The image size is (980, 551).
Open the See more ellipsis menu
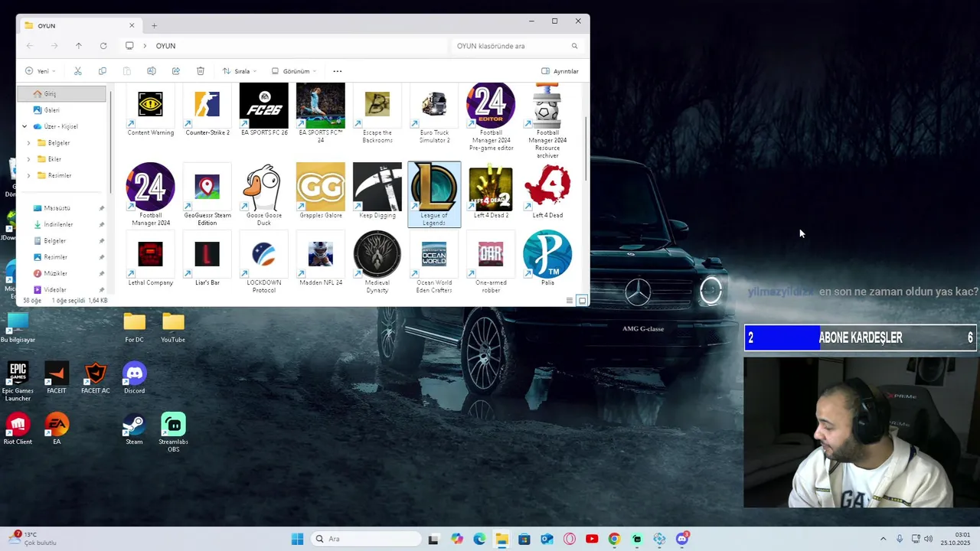[x=337, y=71]
